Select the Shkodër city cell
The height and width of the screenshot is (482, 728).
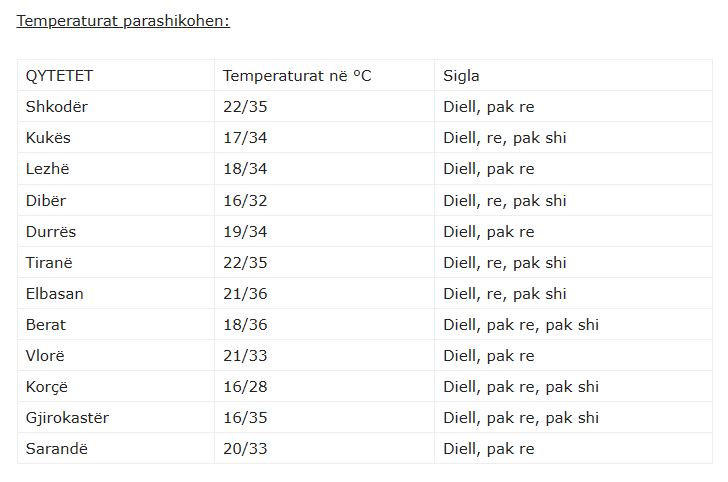[55, 107]
